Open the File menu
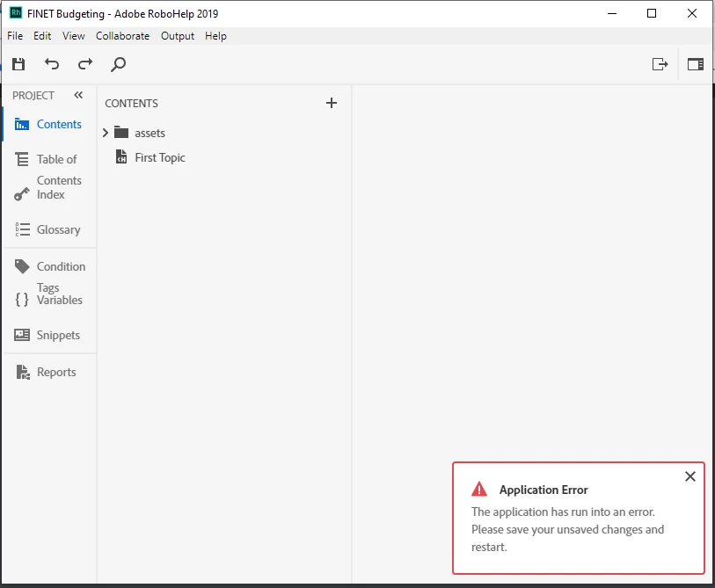Screen dimensions: 715x588 point(15,36)
